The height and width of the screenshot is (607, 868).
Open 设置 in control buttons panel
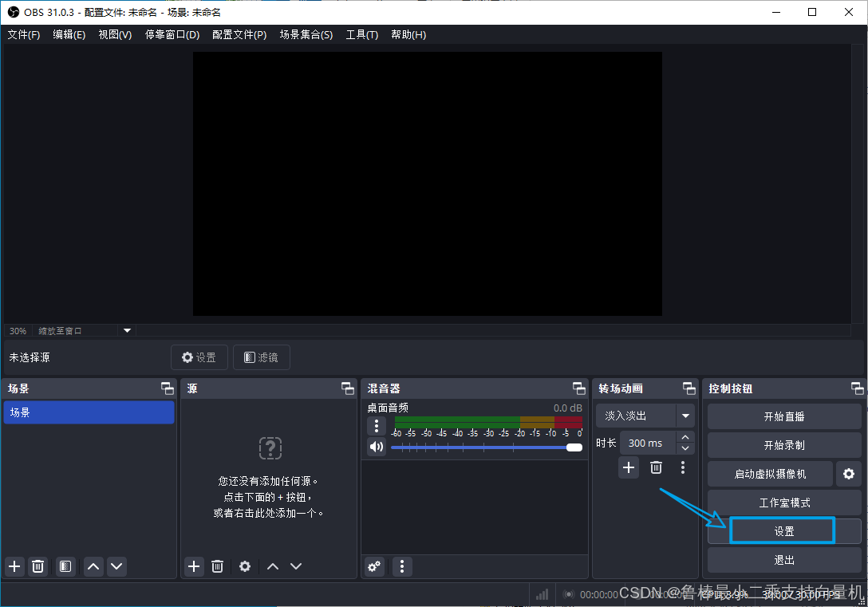coord(784,531)
